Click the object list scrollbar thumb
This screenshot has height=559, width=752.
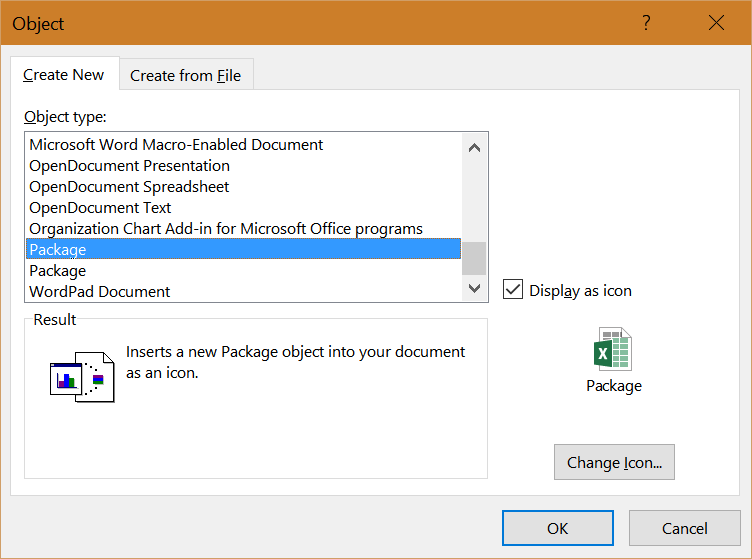pyautogui.click(x=474, y=258)
